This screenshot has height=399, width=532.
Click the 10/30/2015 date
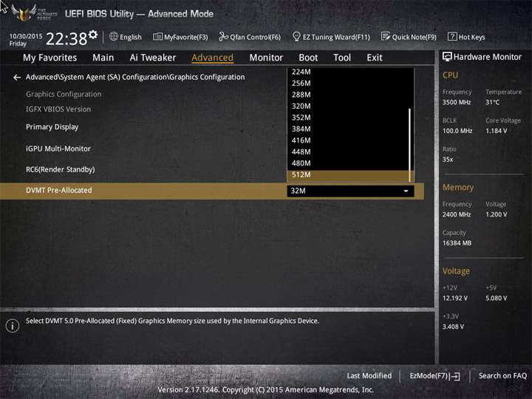(x=26, y=36)
